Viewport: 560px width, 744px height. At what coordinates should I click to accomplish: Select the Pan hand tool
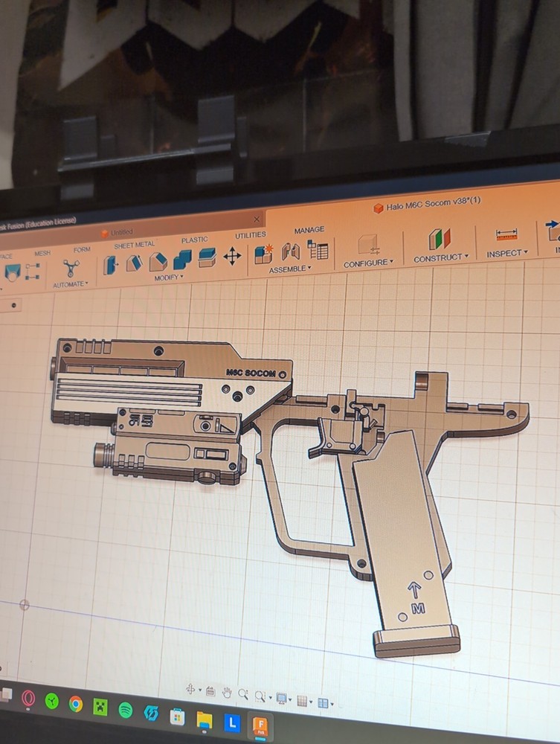click(227, 693)
